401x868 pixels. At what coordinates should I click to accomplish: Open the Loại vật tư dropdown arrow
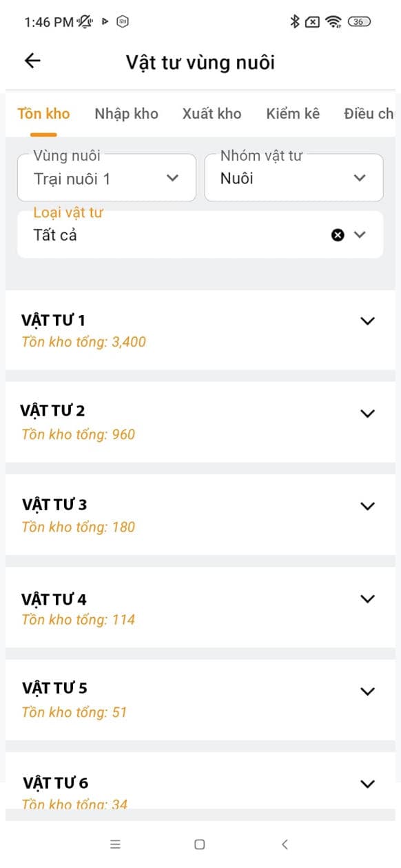pyautogui.click(x=360, y=235)
